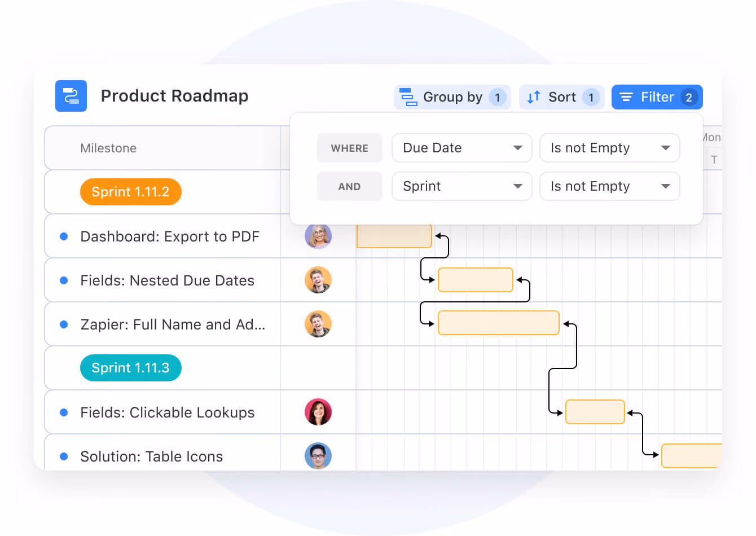
Task: Click the Sort count badge
Action: (x=591, y=98)
